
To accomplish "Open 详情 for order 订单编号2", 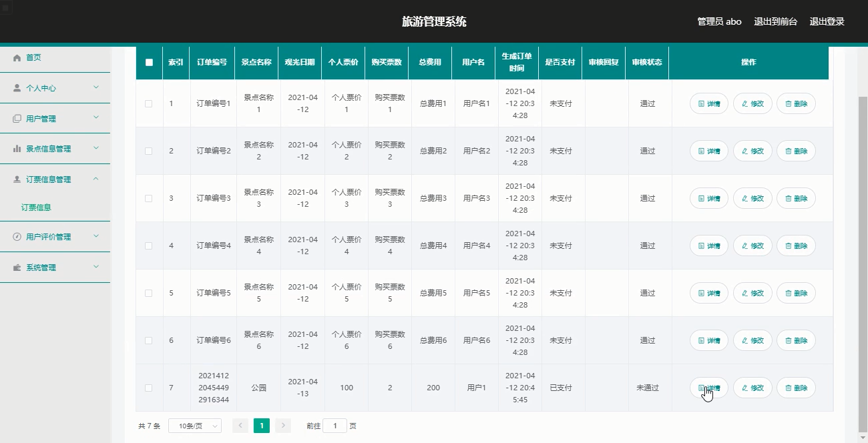I will point(709,151).
